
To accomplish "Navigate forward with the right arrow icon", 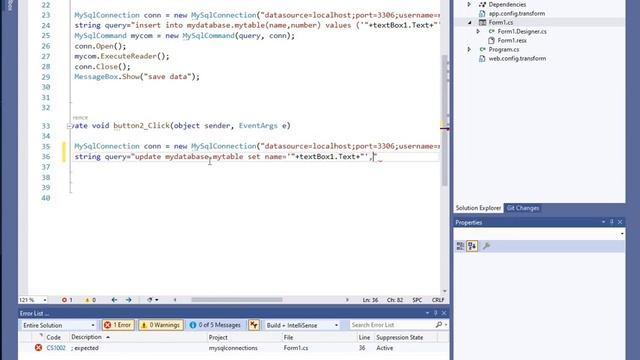I will [x=129, y=300].
